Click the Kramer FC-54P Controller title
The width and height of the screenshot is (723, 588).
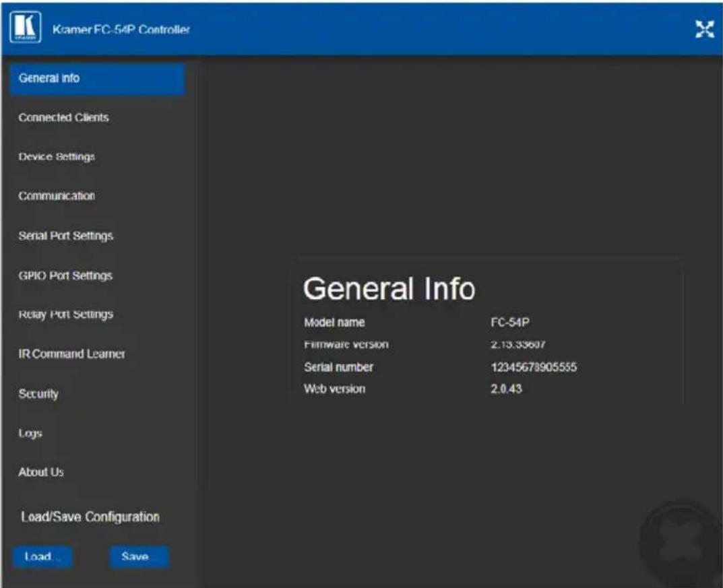coord(121,30)
